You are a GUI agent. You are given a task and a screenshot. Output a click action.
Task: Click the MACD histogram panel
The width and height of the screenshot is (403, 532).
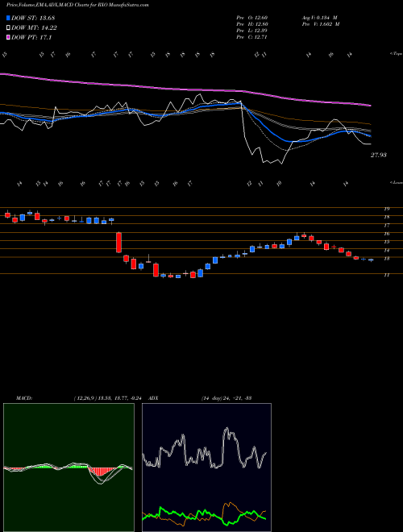[69, 468]
